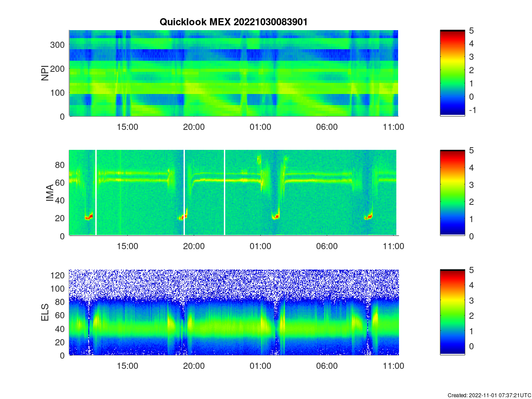Select the NPI y-axis label
Image resolution: width=532 pixels, height=399 pixels.
point(45,74)
